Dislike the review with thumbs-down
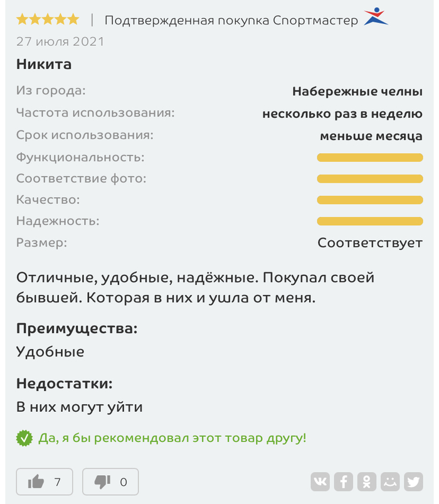Screen dimensions: 439x504 [110, 481]
